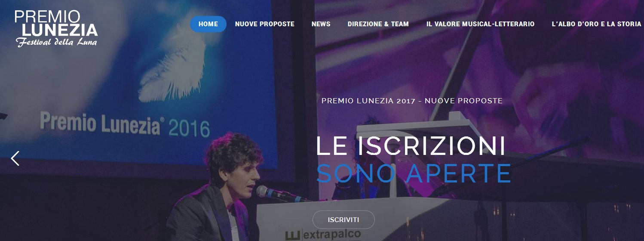Image resolution: width=644 pixels, height=241 pixels.
Task: Open IL VALORE MUSICAL-LETTERARIO section
Action: (481, 24)
